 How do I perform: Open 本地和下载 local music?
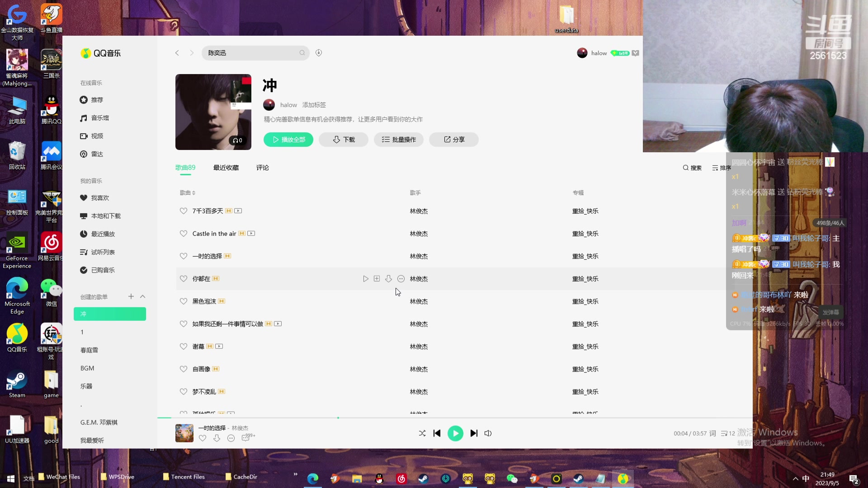(x=105, y=216)
